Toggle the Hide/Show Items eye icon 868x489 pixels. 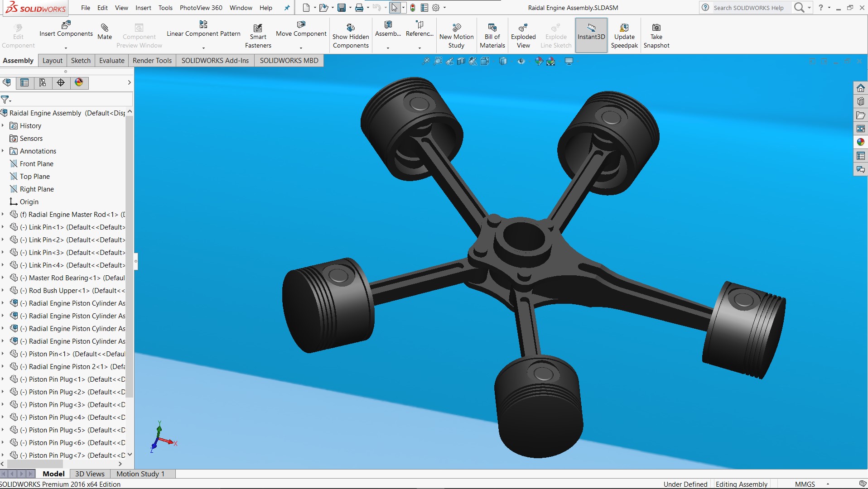pyautogui.click(x=521, y=61)
